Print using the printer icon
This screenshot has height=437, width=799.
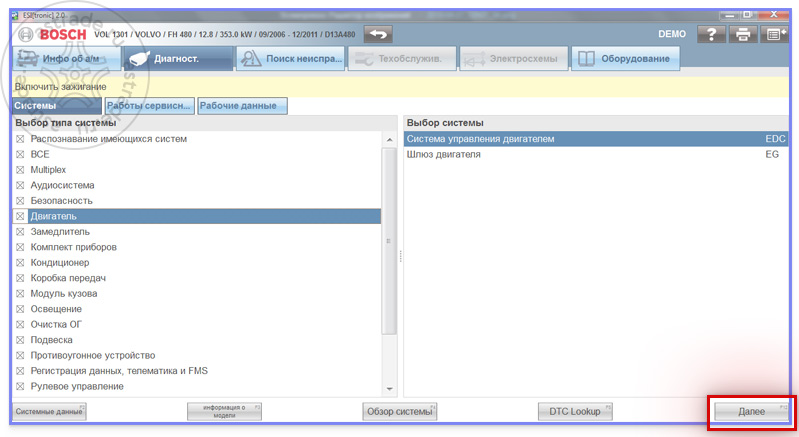click(743, 34)
